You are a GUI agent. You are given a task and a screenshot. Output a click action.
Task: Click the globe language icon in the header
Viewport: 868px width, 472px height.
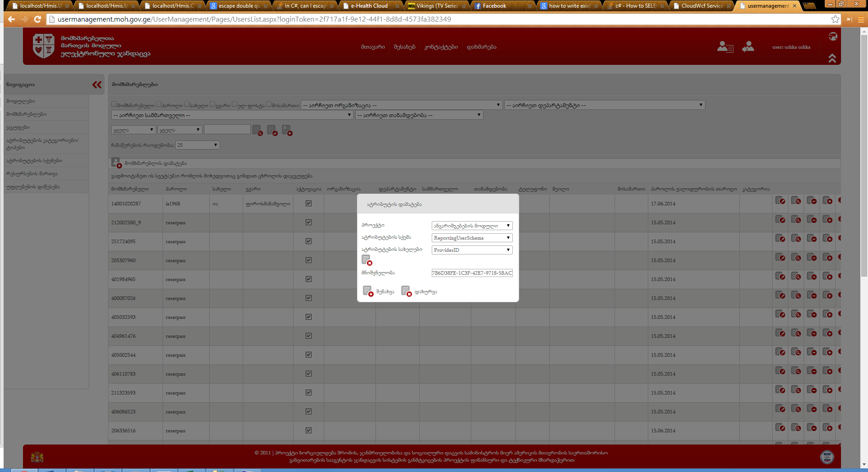(833, 36)
